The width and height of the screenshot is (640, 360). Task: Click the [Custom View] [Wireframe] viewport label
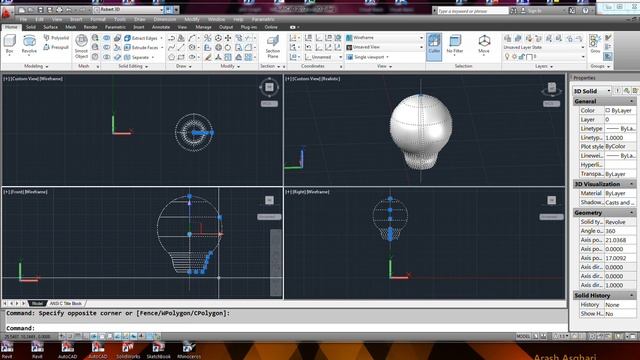tap(33, 79)
